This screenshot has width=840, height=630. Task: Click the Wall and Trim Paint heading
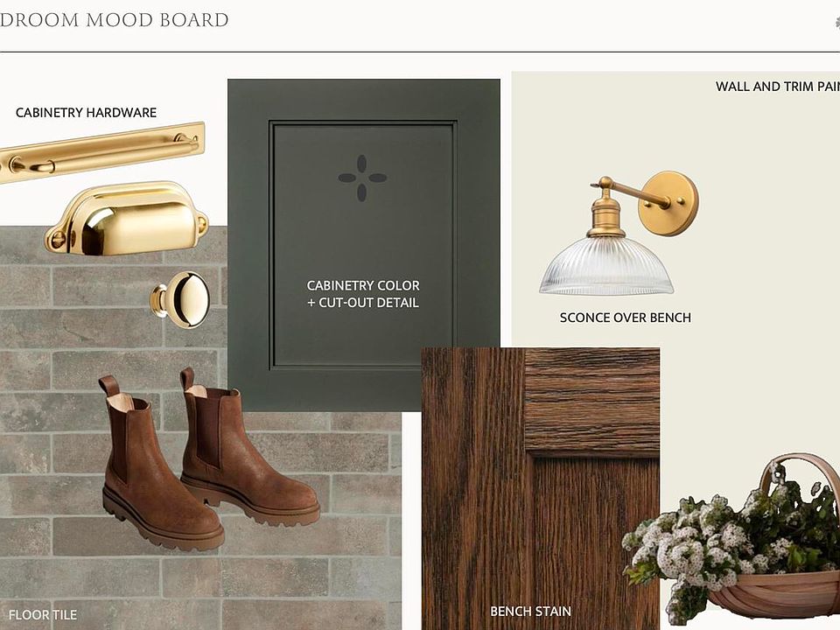(777, 87)
